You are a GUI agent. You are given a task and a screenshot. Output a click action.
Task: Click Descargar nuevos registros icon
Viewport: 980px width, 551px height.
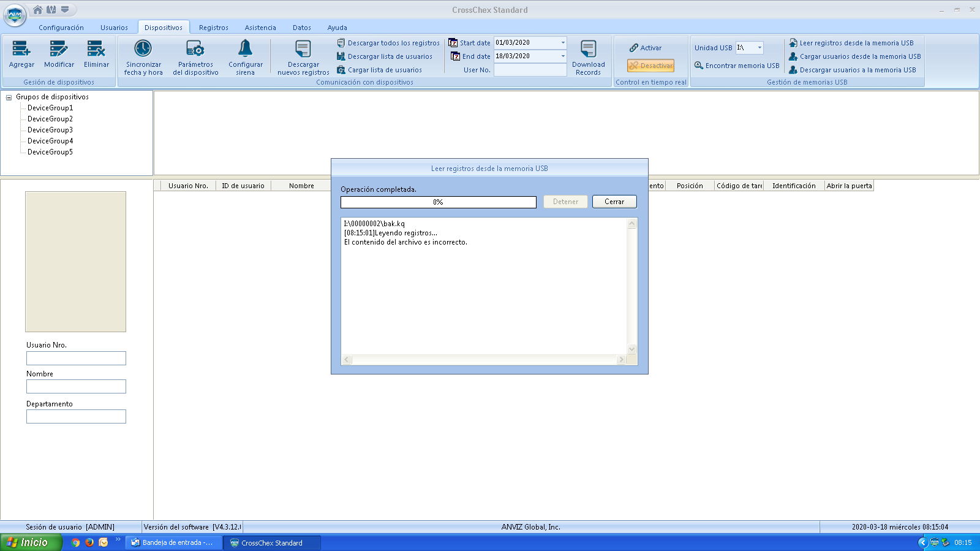coord(303,49)
